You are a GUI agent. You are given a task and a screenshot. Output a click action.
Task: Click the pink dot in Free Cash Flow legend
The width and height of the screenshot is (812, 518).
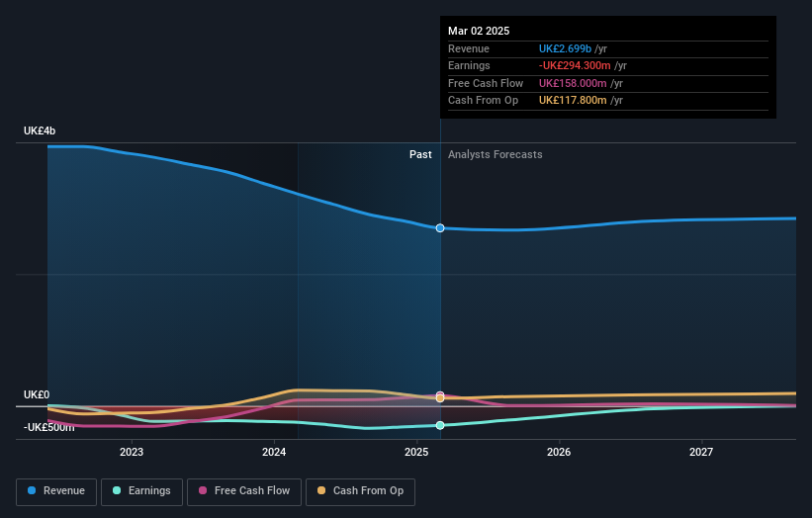[x=203, y=490]
